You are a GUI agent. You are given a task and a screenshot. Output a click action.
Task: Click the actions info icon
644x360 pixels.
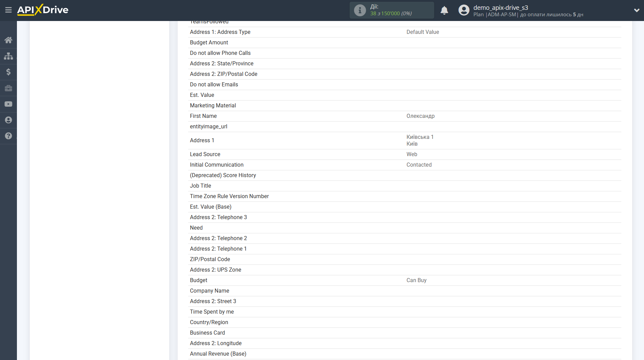[360, 10]
